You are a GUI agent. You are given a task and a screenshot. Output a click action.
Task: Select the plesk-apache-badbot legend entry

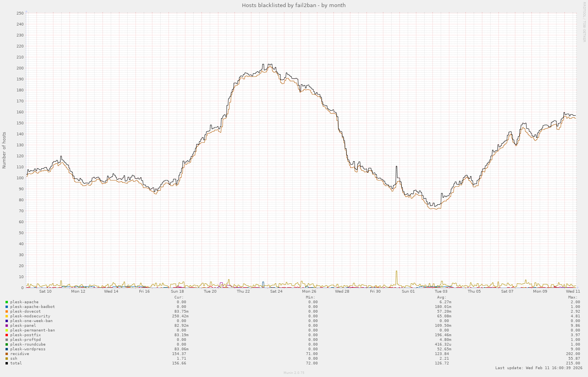[x=32, y=307]
